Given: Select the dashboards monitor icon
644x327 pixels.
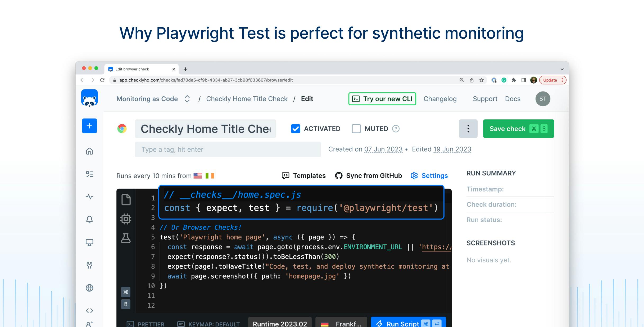Looking at the screenshot, I should click(90, 242).
